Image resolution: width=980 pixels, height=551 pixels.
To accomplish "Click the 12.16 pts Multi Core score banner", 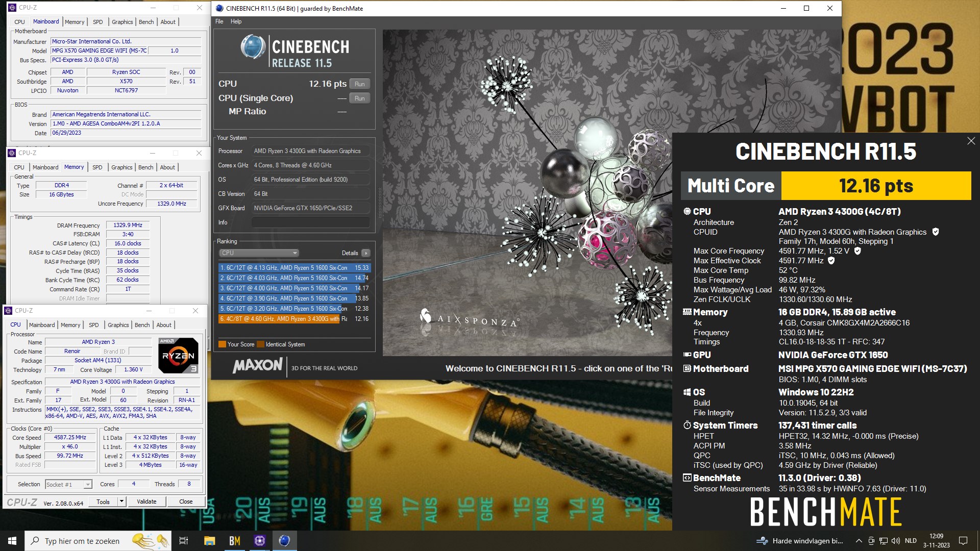I will point(876,186).
